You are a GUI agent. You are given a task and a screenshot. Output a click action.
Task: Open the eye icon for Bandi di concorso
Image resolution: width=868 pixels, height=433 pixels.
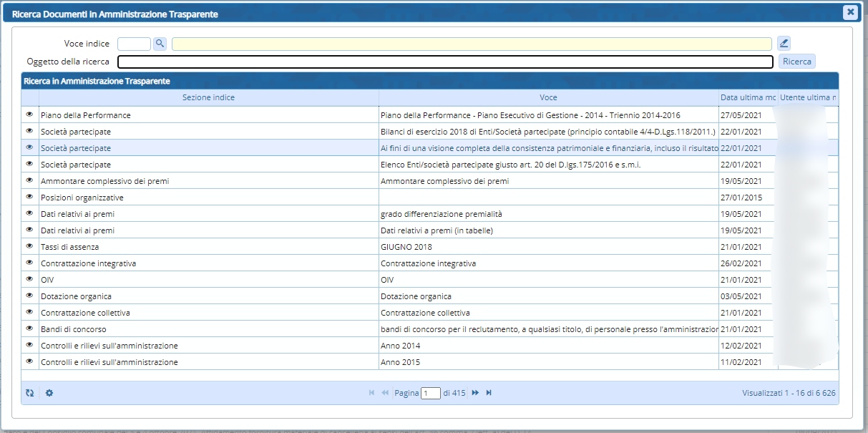(30, 329)
